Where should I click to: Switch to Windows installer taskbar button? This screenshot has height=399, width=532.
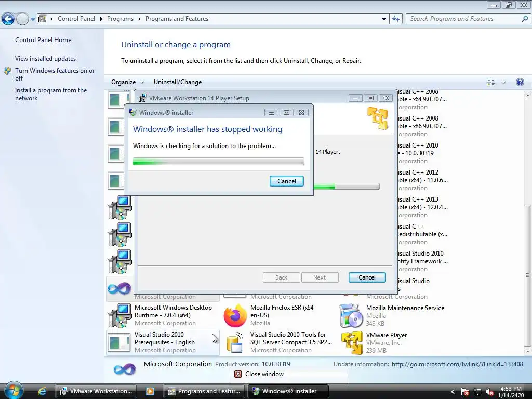[288, 391]
